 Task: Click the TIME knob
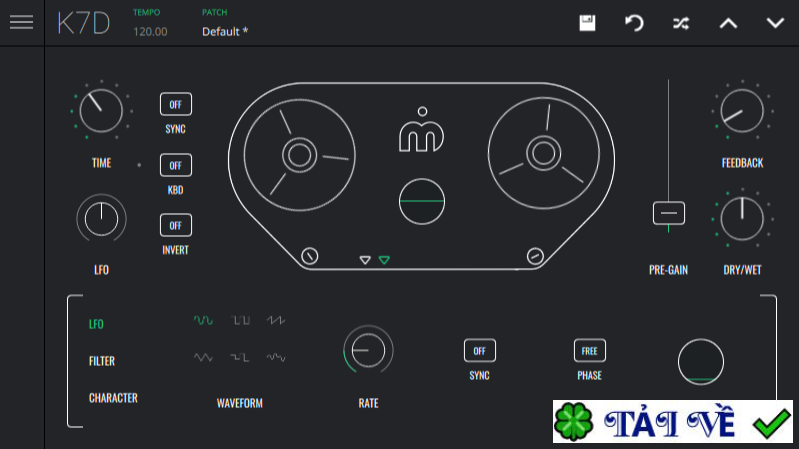tap(101, 111)
